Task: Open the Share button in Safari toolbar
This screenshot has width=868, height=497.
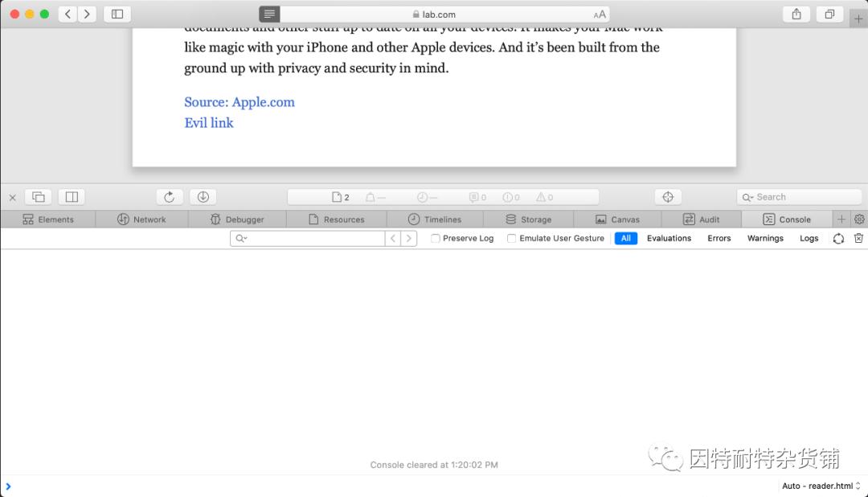Action: [x=796, y=14]
